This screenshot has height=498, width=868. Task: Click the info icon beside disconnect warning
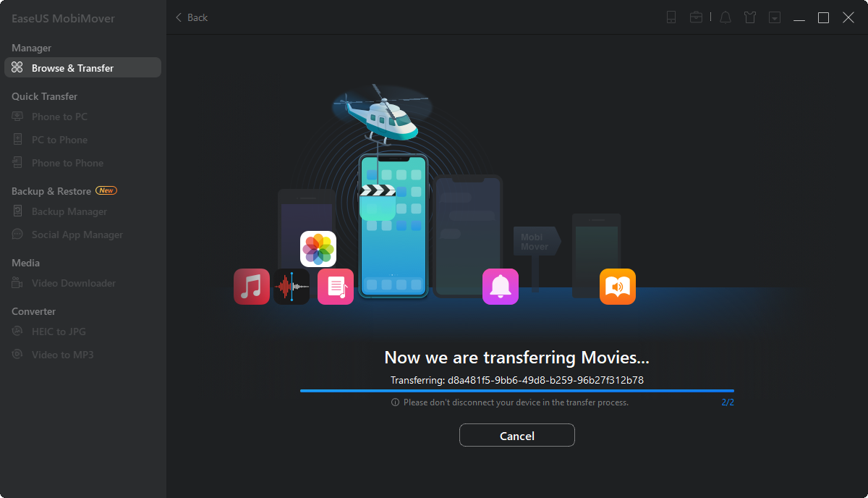[395, 402]
